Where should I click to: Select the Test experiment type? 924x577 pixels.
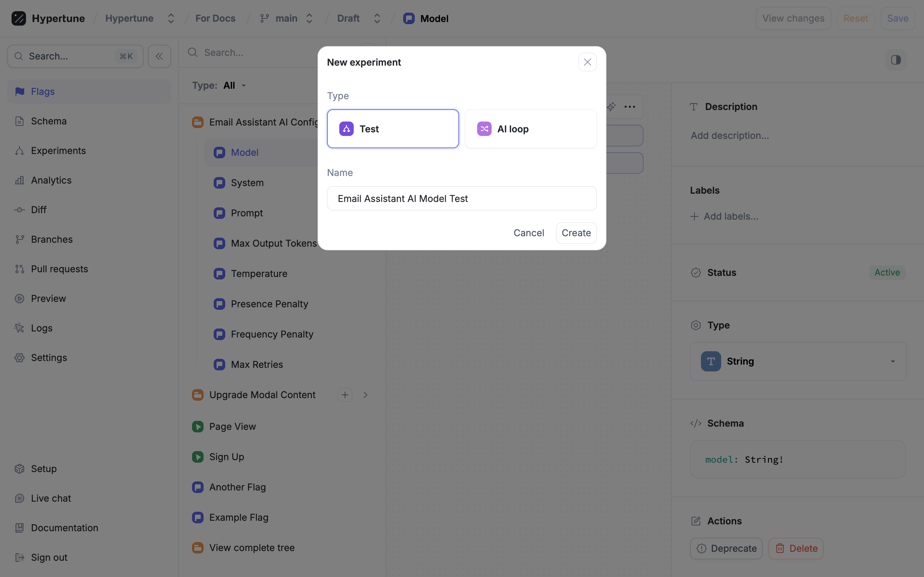[392, 129]
